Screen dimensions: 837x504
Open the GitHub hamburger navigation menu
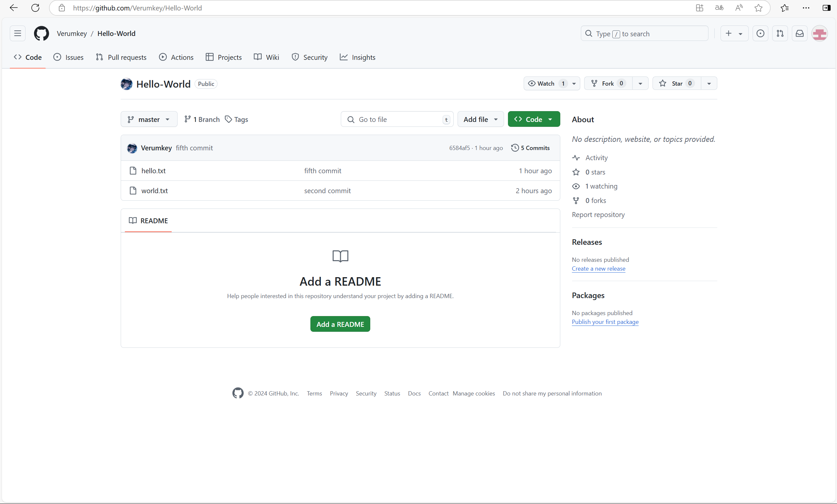pos(18,34)
